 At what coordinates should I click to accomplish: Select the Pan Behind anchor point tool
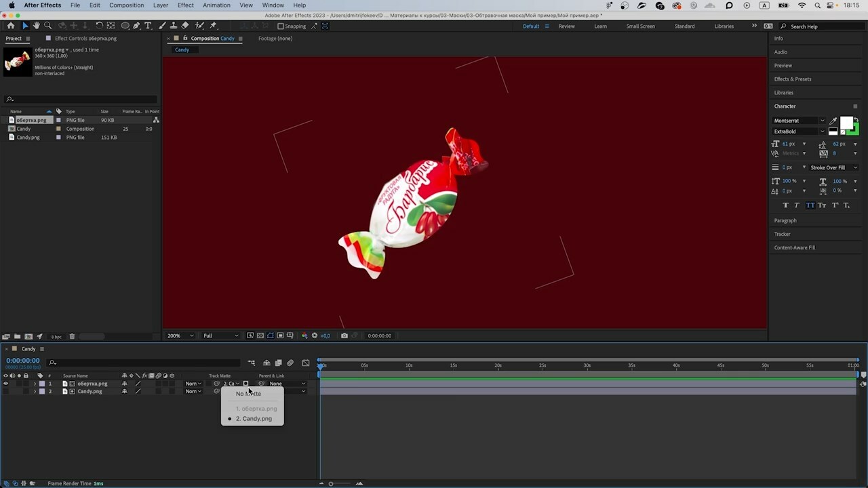point(111,26)
